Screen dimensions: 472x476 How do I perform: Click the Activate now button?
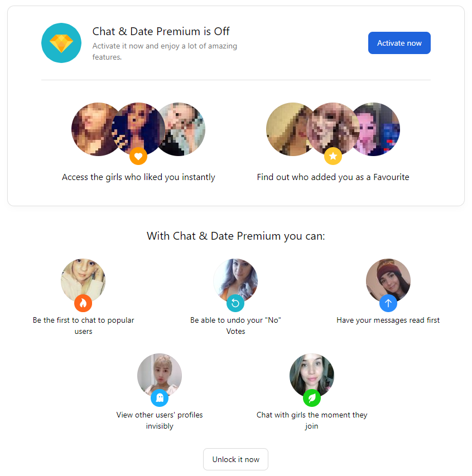click(399, 43)
